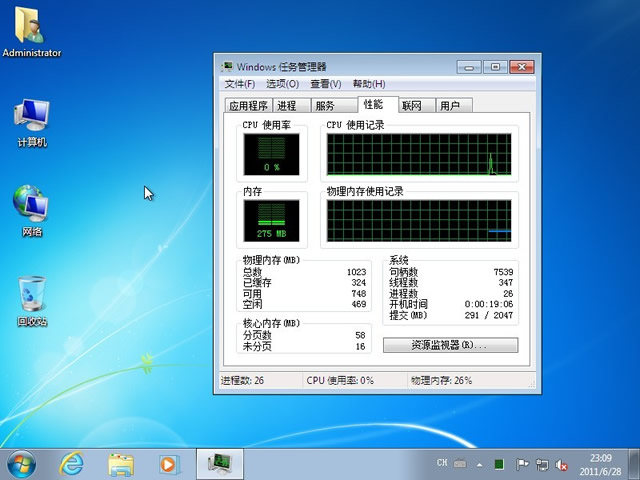The width and height of the screenshot is (640, 480).
Task: Click the CH language indicator in the tray
Action: tap(442, 462)
